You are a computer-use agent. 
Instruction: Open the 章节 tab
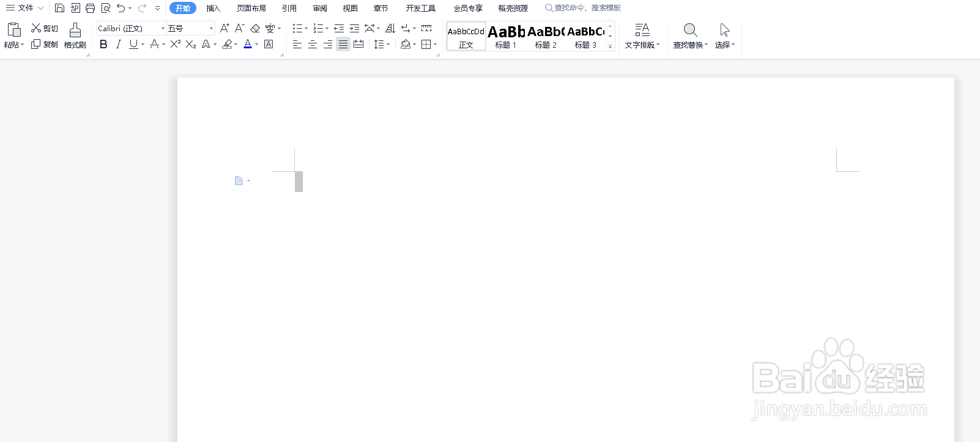click(380, 8)
